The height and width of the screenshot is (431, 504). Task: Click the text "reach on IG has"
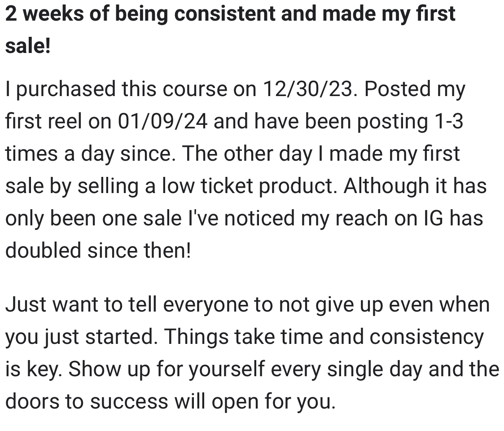tap(409, 218)
